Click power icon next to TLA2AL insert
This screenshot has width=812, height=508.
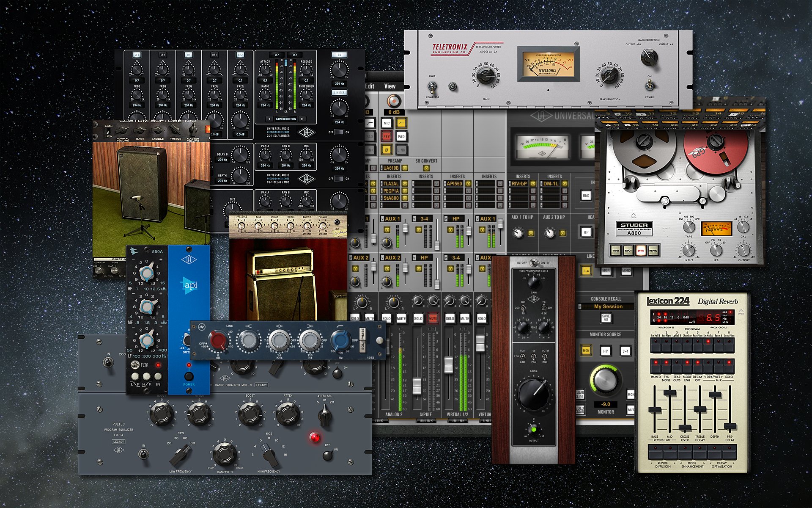coord(405,184)
